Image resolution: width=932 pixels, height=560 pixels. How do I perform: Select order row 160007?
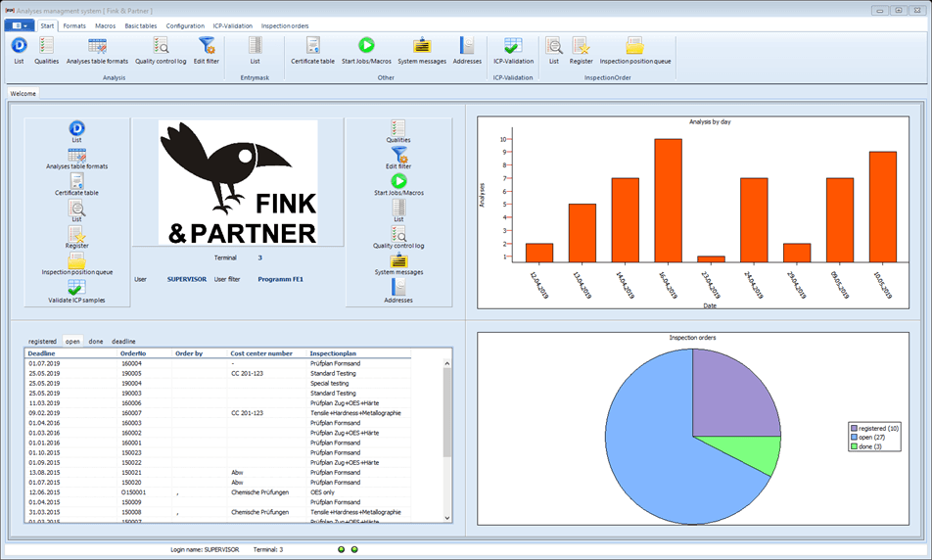coord(218,412)
